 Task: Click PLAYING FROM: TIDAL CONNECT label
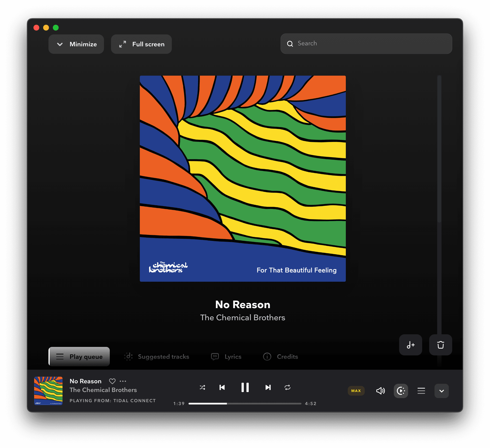[x=112, y=400]
